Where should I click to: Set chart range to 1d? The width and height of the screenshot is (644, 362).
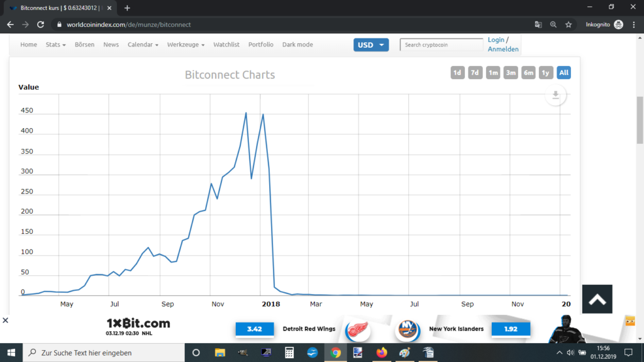[x=457, y=73]
